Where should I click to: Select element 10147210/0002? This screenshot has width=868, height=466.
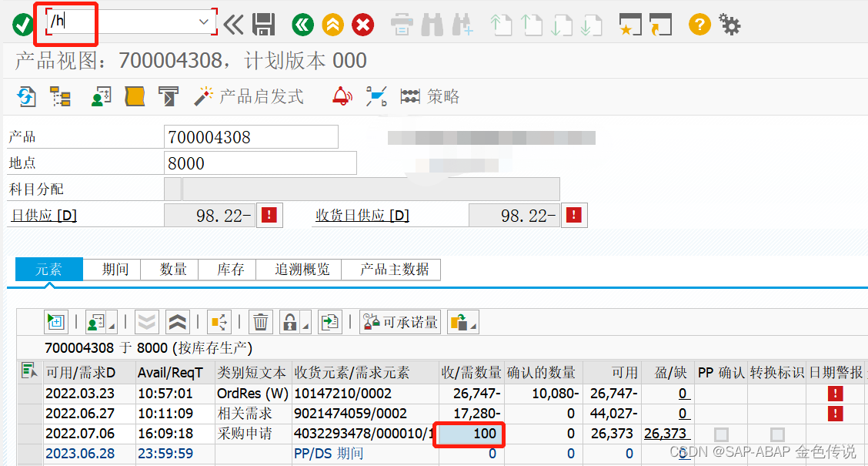click(x=342, y=394)
